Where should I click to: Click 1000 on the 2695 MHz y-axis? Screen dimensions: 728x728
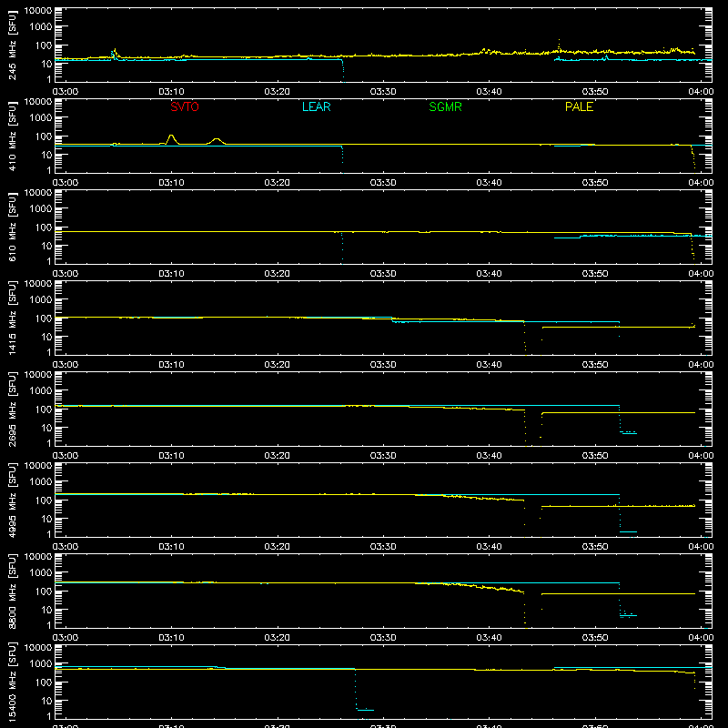[41, 391]
